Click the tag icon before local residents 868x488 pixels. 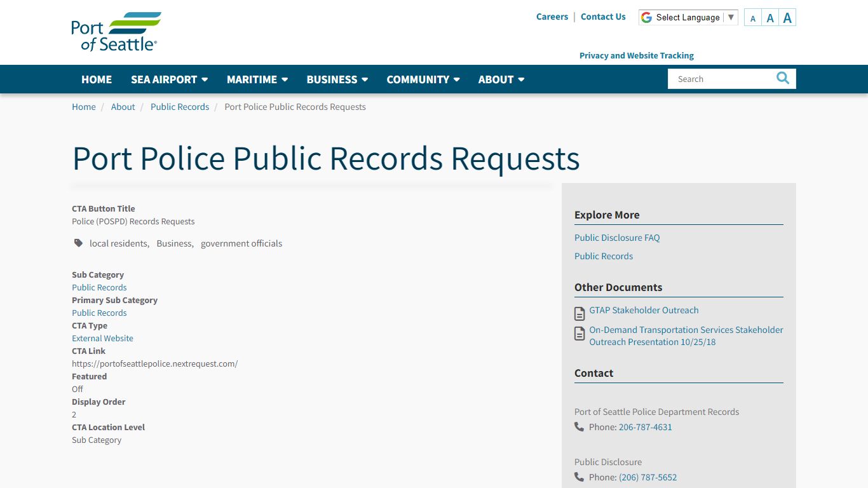click(x=78, y=243)
